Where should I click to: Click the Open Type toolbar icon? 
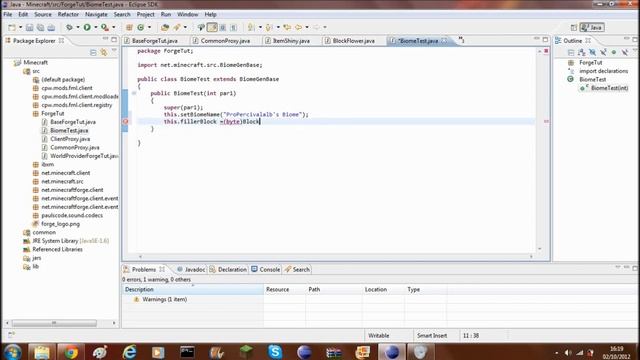point(165,27)
